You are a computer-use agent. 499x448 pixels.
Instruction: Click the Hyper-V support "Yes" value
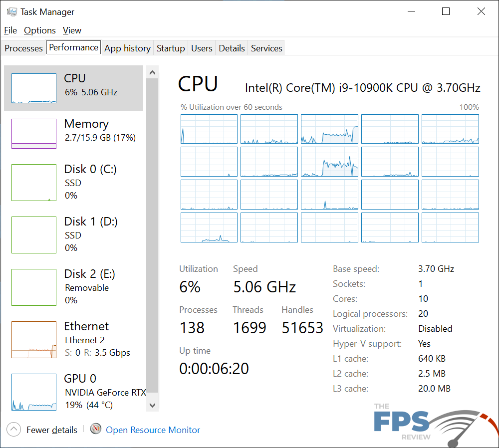coord(424,344)
